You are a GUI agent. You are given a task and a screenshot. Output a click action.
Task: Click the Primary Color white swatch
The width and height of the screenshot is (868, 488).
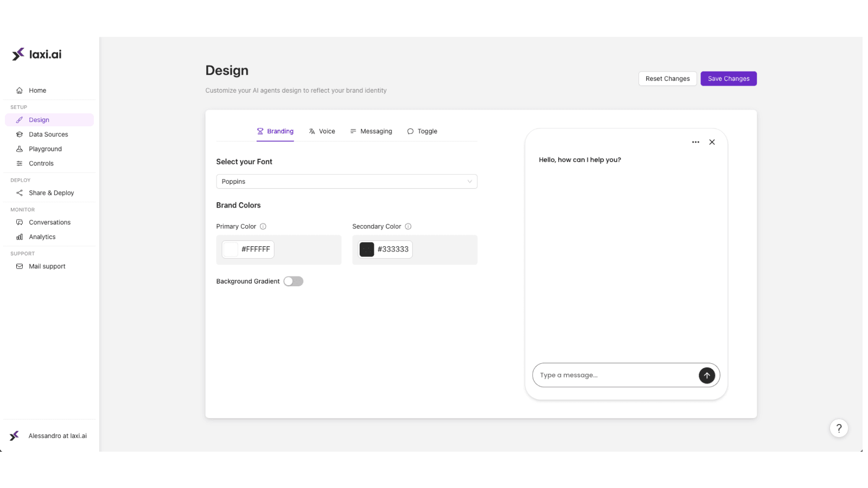tap(230, 249)
